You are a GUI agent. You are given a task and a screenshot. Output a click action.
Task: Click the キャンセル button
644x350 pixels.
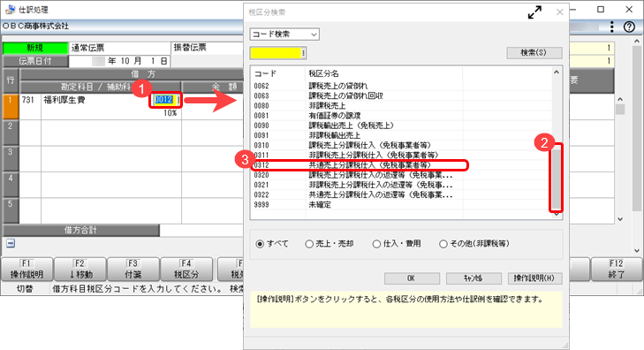474,278
